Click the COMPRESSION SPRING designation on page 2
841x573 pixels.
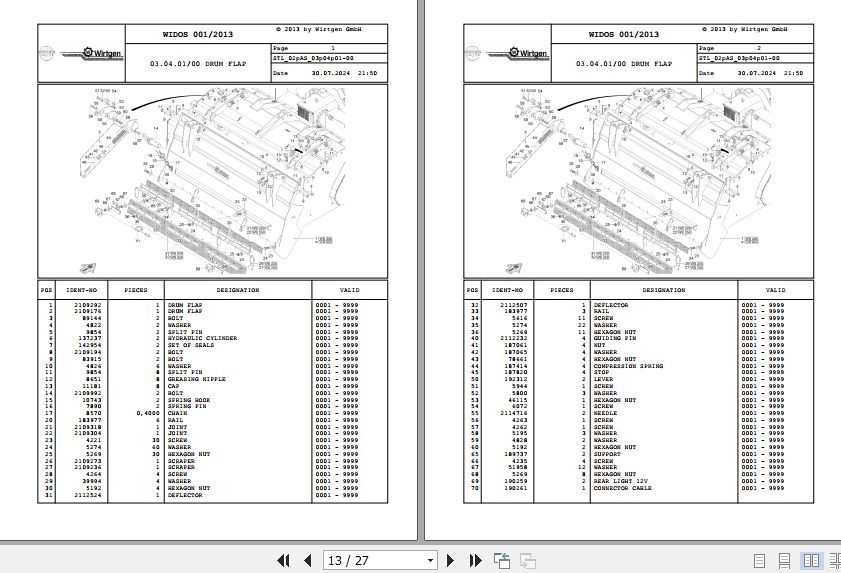tap(628, 366)
